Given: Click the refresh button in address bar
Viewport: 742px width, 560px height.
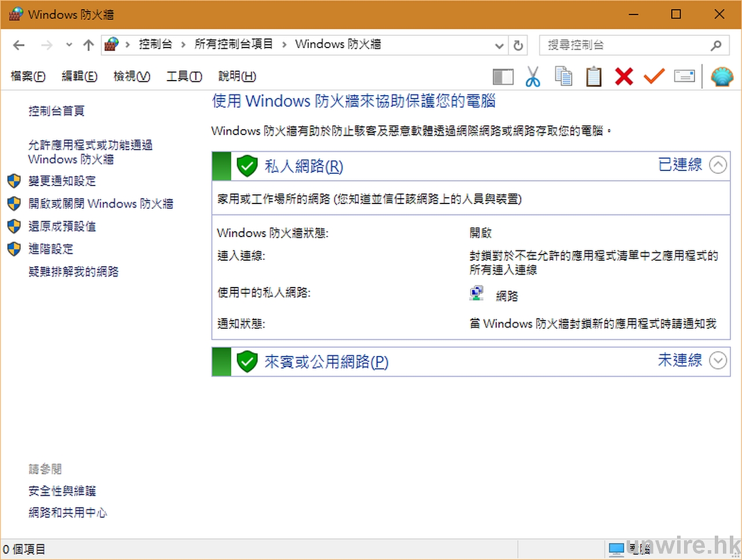Looking at the screenshot, I should click(518, 45).
